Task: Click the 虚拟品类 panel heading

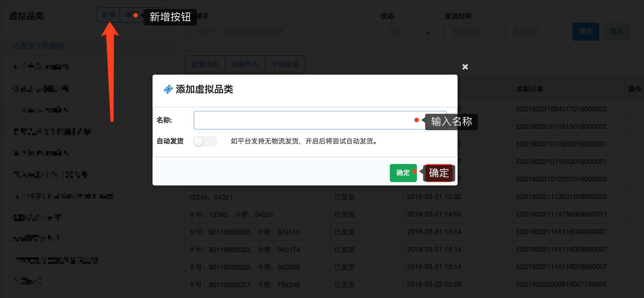Action: (27, 16)
